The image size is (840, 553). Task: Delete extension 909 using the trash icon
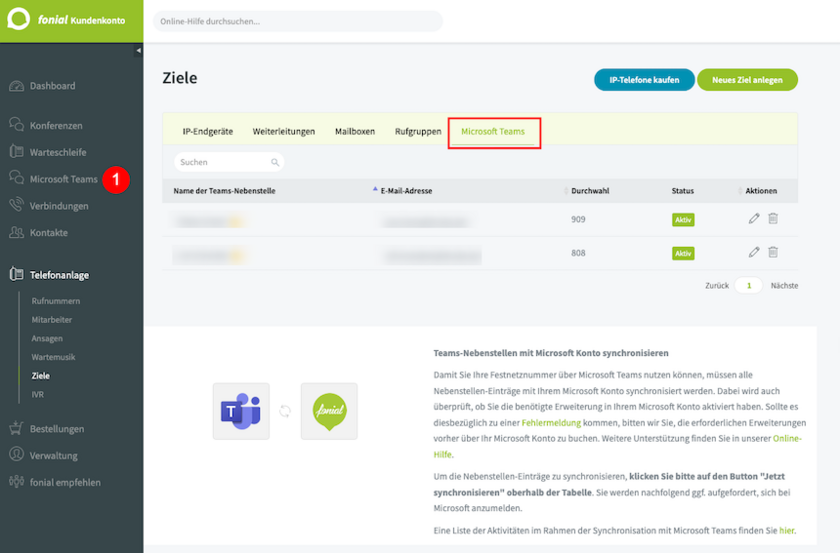click(x=773, y=219)
